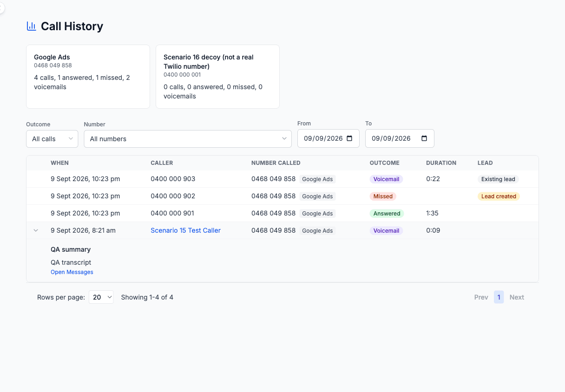565x392 pixels.
Task: Click caller 0400 000 901
Action: click(x=172, y=213)
